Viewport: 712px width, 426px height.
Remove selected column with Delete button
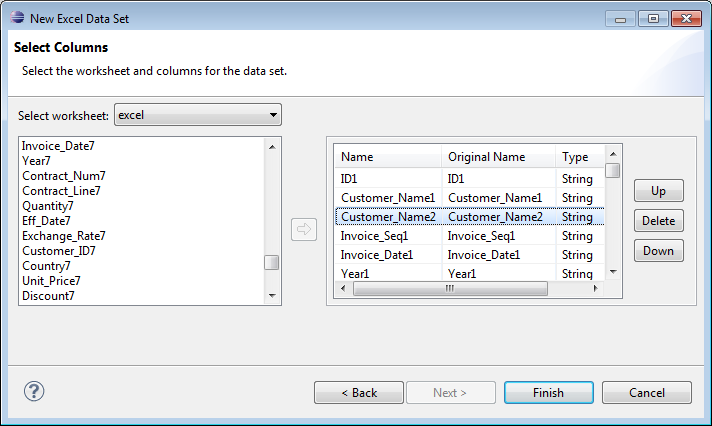[658, 221]
